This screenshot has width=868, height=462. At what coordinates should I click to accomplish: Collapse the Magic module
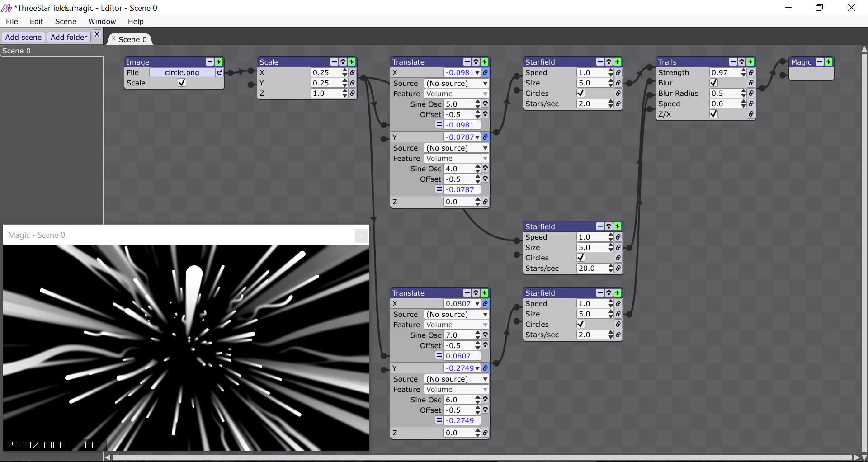820,62
